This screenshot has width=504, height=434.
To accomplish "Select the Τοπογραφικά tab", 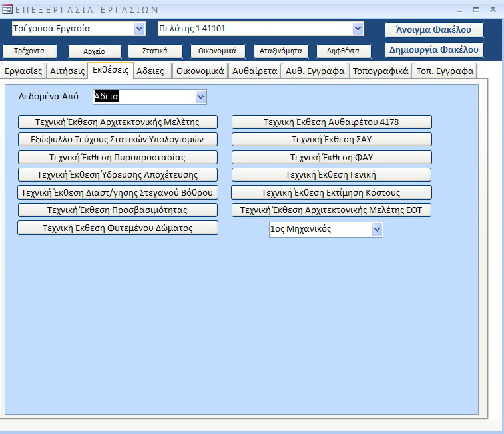I will [x=380, y=71].
